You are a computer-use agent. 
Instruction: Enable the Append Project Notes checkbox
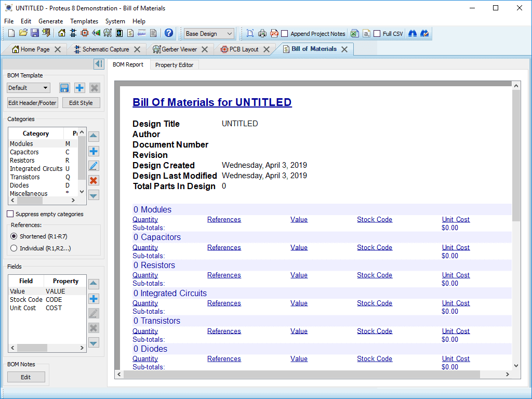(285, 34)
